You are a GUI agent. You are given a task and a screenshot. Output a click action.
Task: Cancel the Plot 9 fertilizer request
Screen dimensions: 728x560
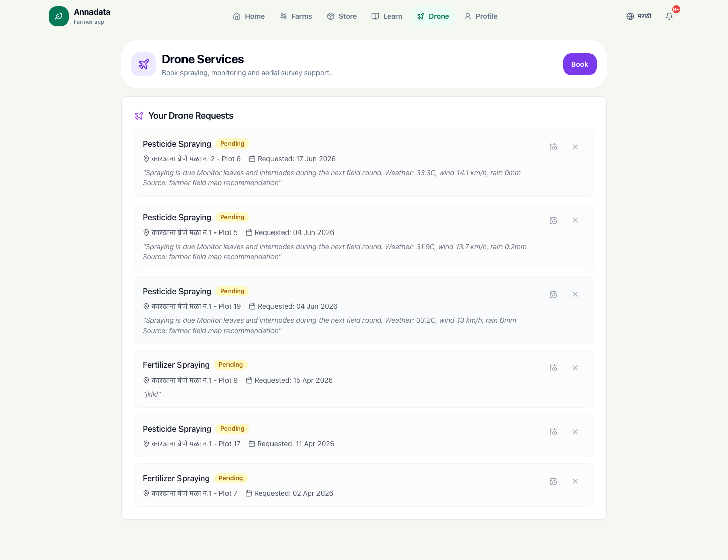(x=575, y=368)
